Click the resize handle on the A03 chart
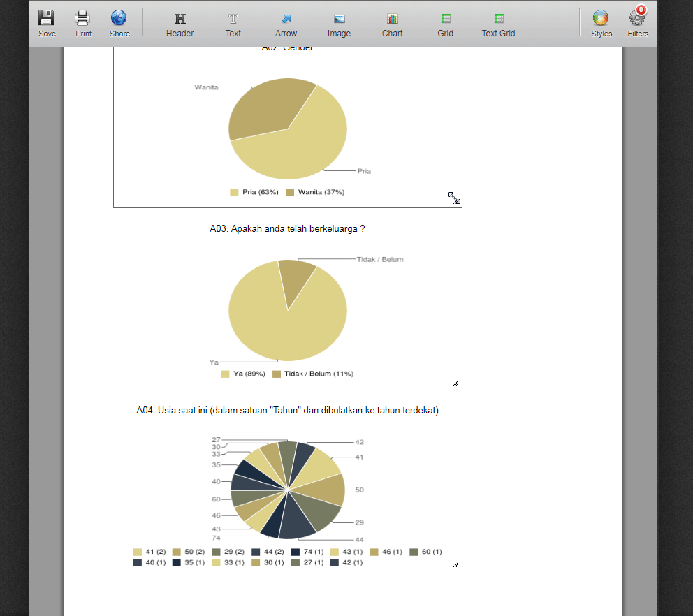Image resolution: width=693 pixels, height=616 pixels. coord(455,382)
